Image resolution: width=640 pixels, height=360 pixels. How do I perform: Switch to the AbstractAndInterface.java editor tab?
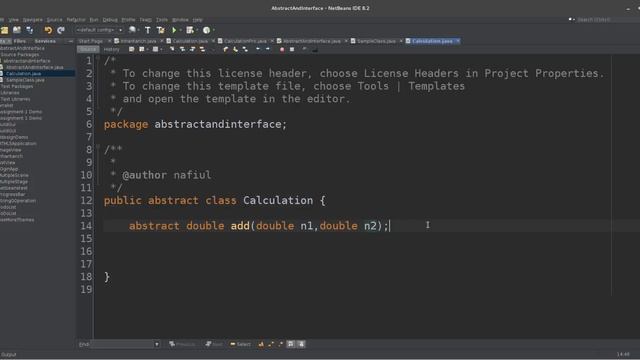coord(311,41)
